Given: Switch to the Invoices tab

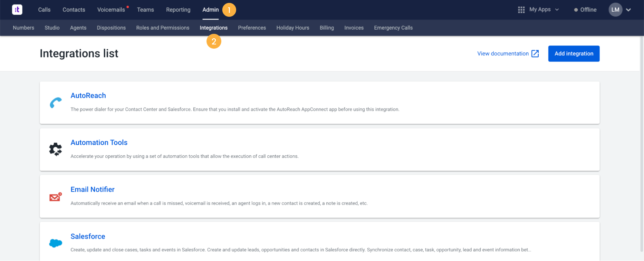Looking at the screenshot, I should click(x=354, y=28).
